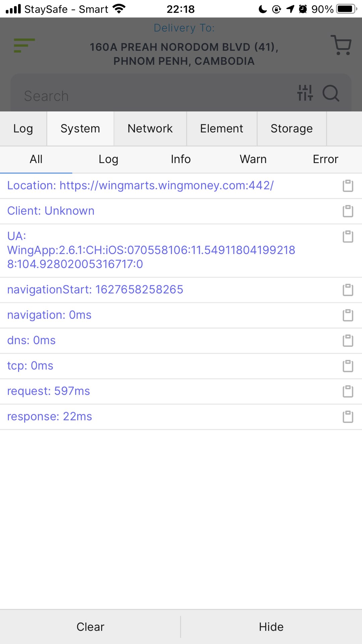Copy the Client: Unknown entry

tap(348, 211)
